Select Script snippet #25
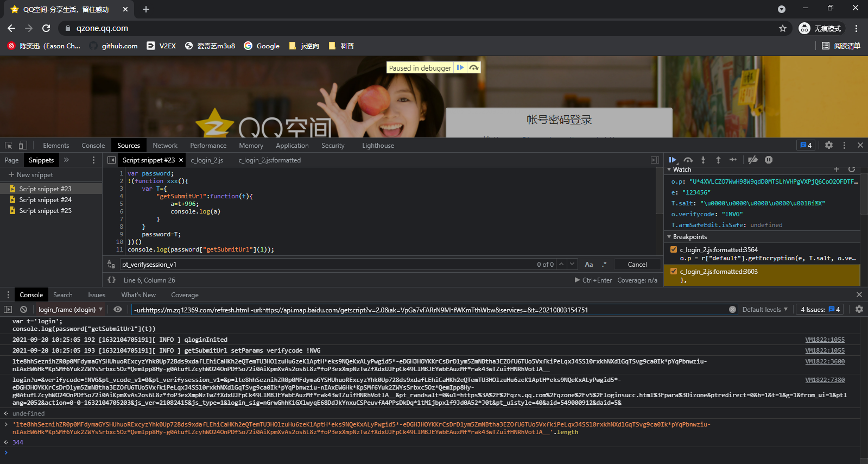The width and height of the screenshot is (868, 464). (x=46, y=211)
